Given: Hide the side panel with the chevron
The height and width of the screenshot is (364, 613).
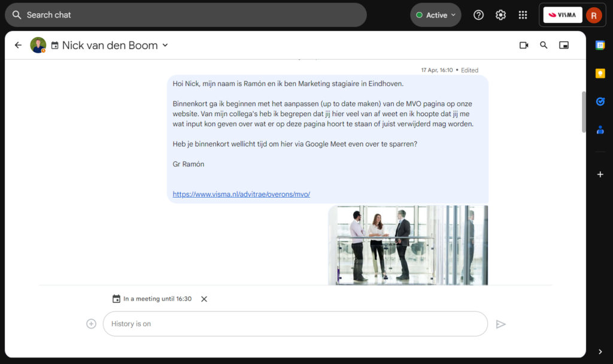Looking at the screenshot, I should pos(600,352).
